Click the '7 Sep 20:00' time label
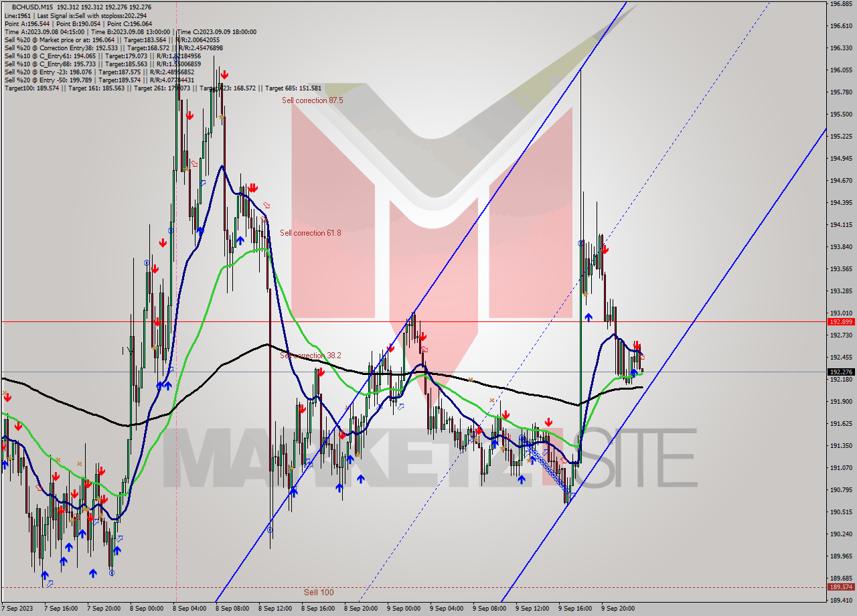The width and height of the screenshot is (857, 616). tap(104, 609)
